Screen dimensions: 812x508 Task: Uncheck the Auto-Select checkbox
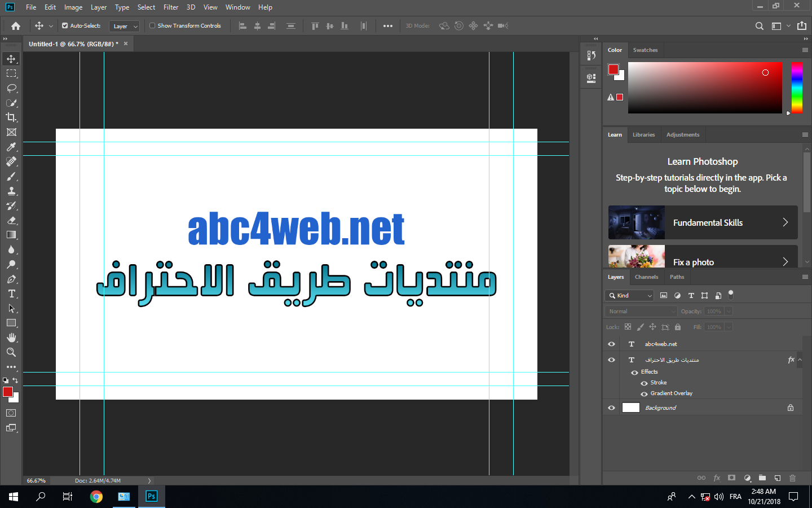(x=65, y=25)
